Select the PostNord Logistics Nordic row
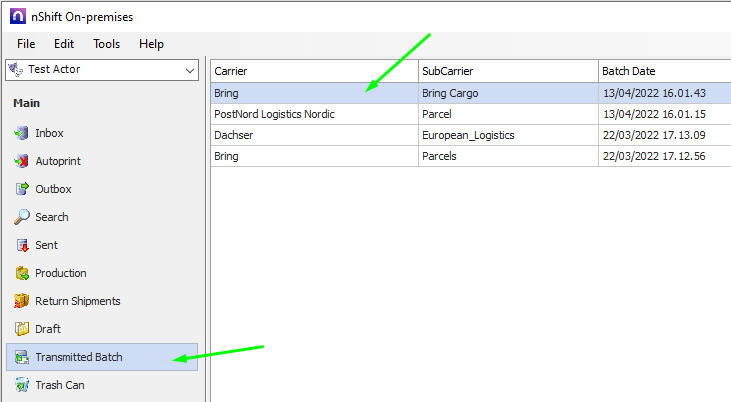Screen dimensions: 731x402 [x=314, y=114]
